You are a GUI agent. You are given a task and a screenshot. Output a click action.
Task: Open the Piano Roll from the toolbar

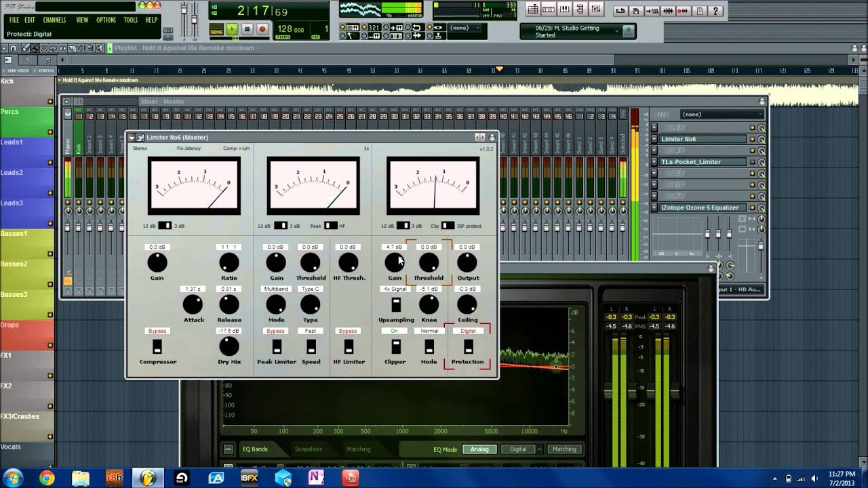565,9
